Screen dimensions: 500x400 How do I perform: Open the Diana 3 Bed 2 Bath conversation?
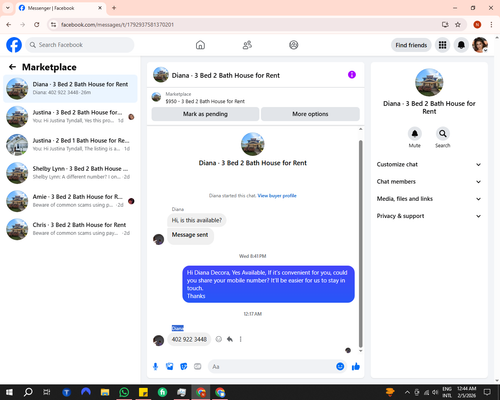click(70, 89)
